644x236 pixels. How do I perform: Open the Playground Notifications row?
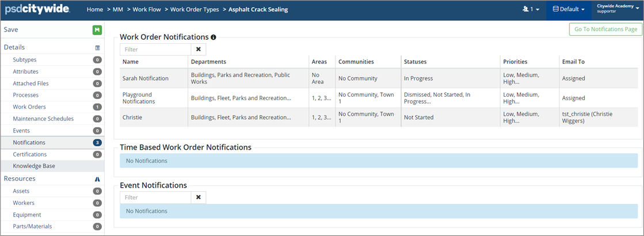coord(139,98)
